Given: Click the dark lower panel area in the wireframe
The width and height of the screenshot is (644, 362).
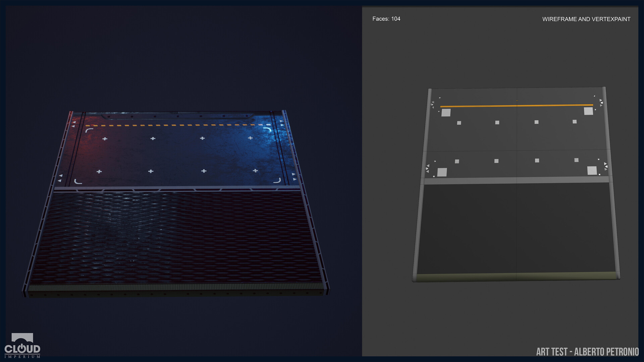Looking at the screenshot, I should pyautogui.click(x=470, y=228).
